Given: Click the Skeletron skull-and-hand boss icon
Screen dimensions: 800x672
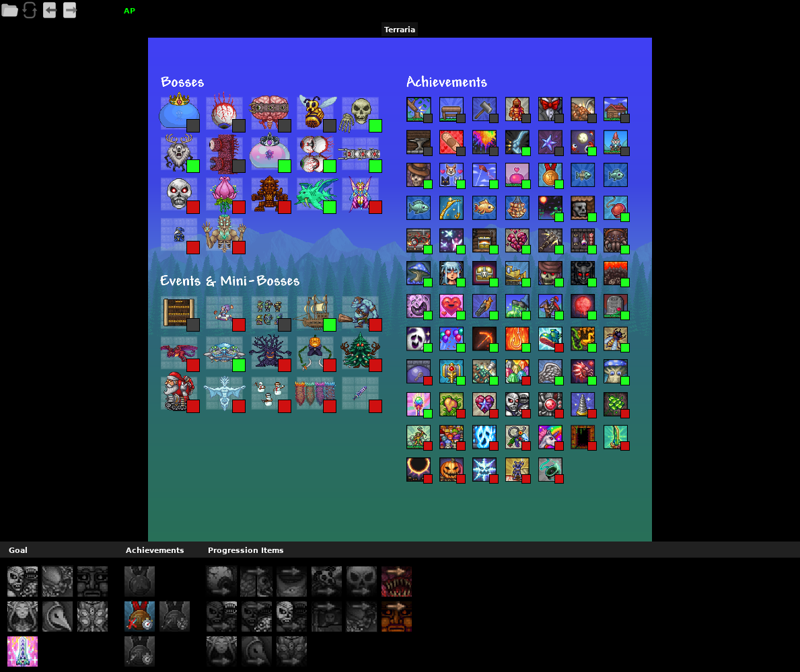Looking at the screenshot, I should pos(361,113).
